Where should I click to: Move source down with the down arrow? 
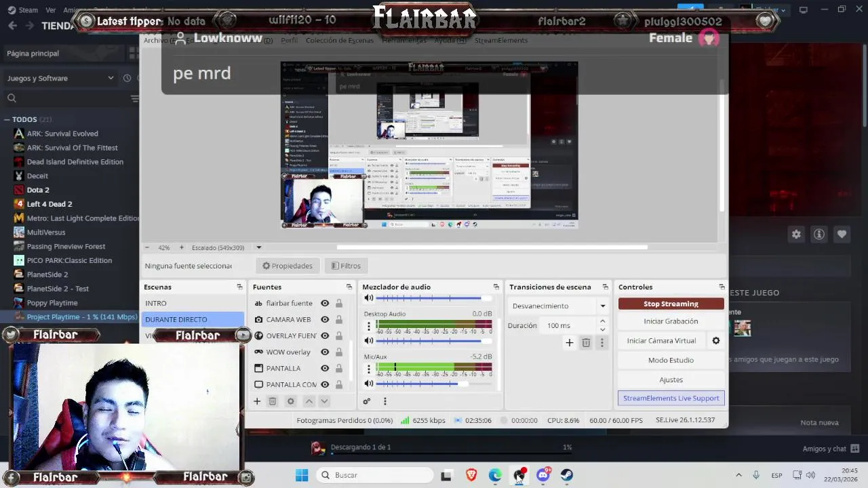coord(324,401)
